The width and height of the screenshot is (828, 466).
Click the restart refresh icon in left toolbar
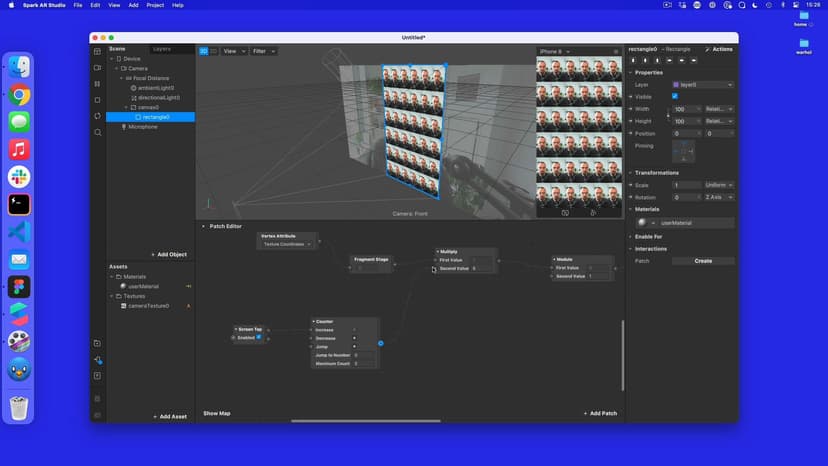click(x=97, y=116)
